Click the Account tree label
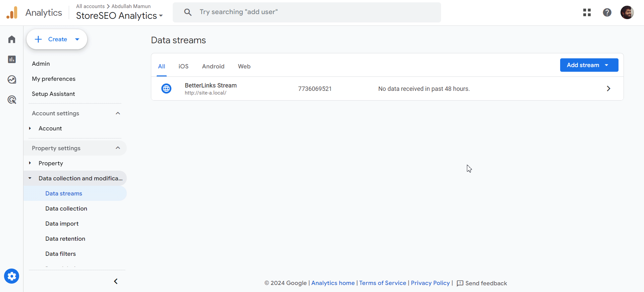The image size is (644, 292). point(50,128)
